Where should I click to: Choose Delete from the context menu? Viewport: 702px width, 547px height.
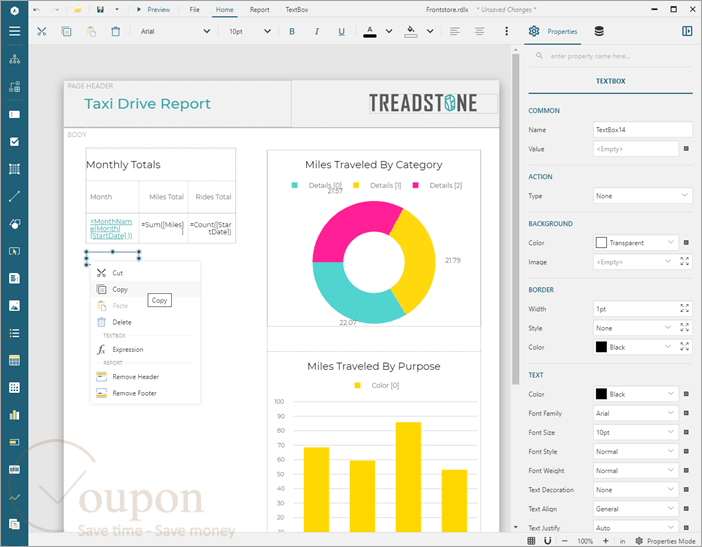coord(146,322)
